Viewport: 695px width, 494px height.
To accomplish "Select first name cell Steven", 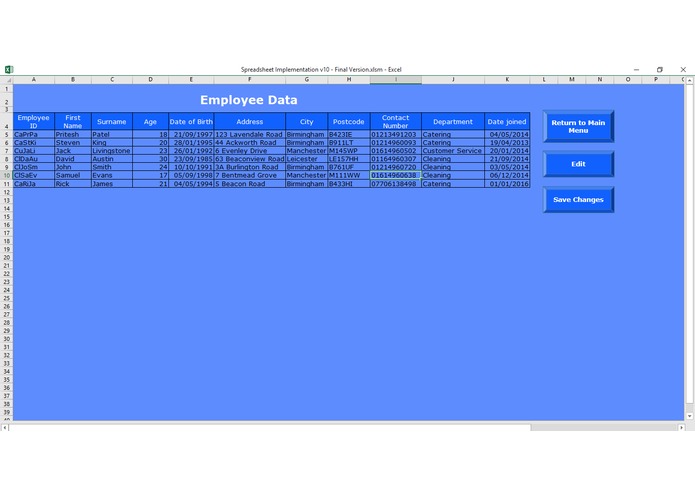I will pos(73,143).
